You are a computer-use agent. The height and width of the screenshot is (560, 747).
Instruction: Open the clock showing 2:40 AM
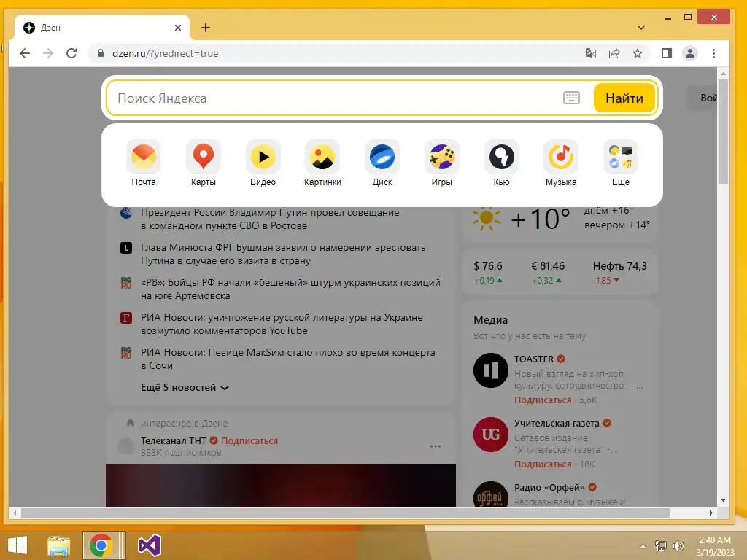click(715, 545)
